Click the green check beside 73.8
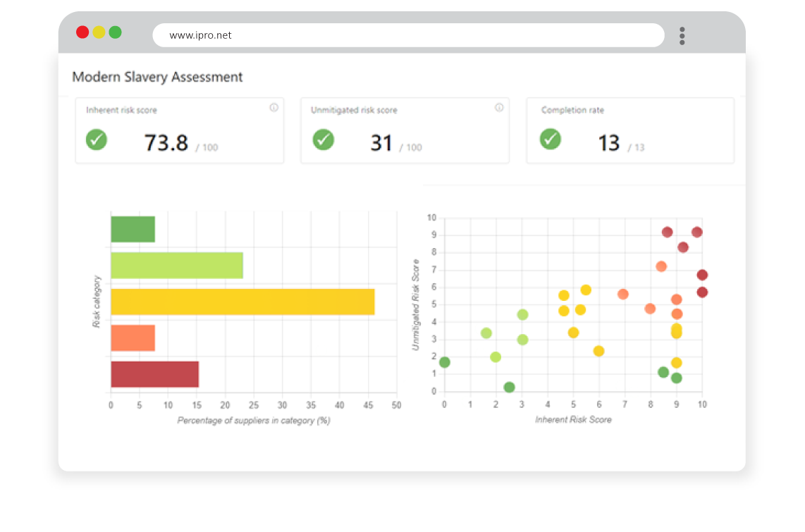Viewport: 805px width, 532px height. click(x=97, y=140)
